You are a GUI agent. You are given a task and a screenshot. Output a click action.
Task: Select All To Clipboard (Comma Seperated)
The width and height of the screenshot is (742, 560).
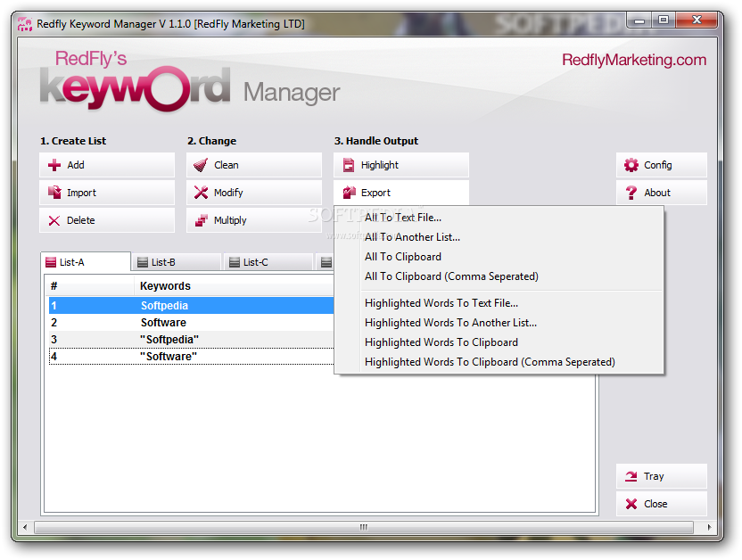point(499,276)
